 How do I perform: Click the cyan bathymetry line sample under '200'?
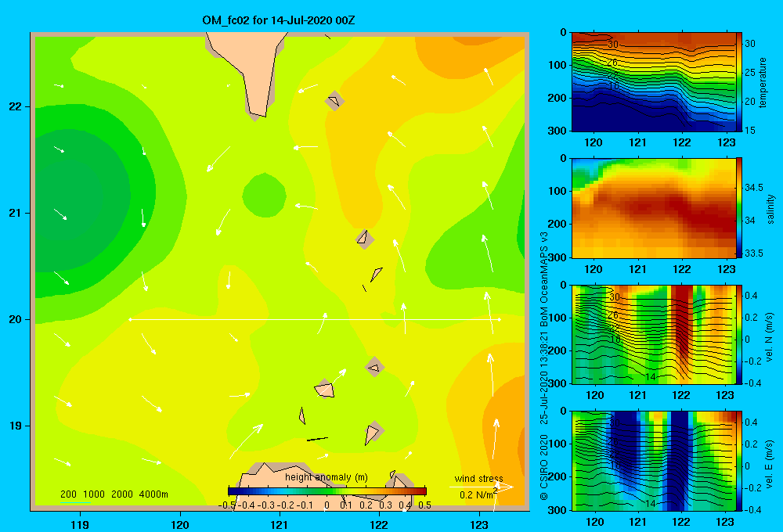click(x=75, y=502)
